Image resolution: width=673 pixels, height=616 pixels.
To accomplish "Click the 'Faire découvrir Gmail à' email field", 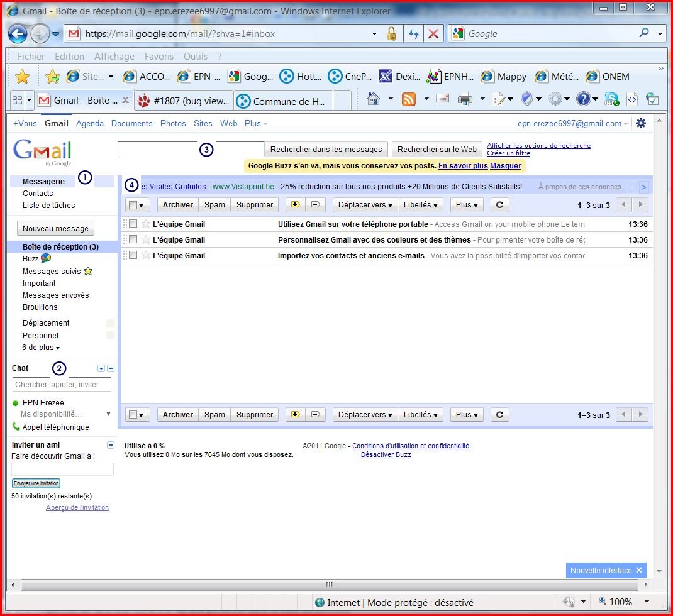I will (62, 469).
